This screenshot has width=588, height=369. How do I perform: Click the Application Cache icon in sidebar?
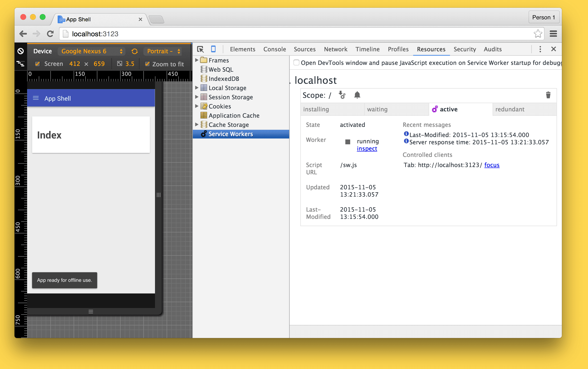point(204,115)
